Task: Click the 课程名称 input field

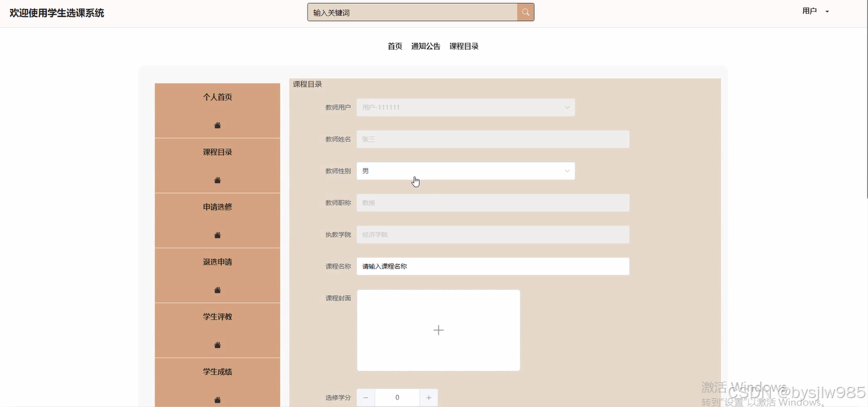Action: [x=492, y=266]
